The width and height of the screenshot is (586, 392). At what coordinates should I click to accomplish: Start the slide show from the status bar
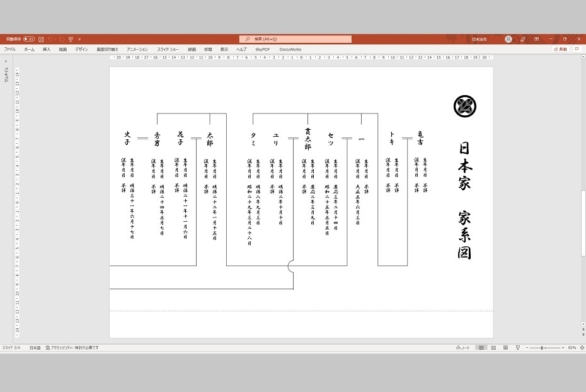click(x=518, y=347)
